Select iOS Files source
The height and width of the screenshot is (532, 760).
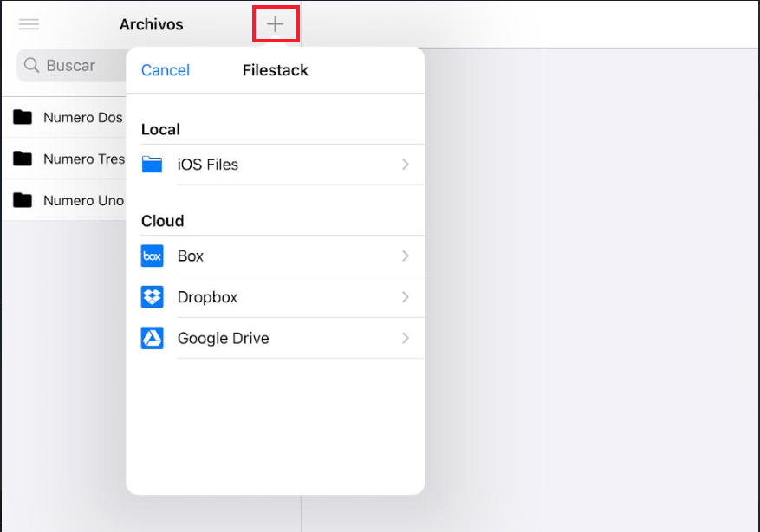click(276, 165)
